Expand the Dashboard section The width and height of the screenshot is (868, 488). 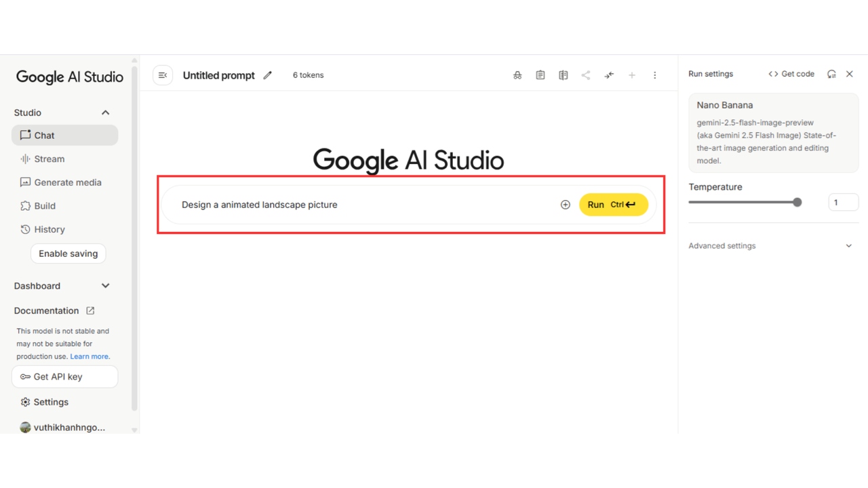pos(105,286)
